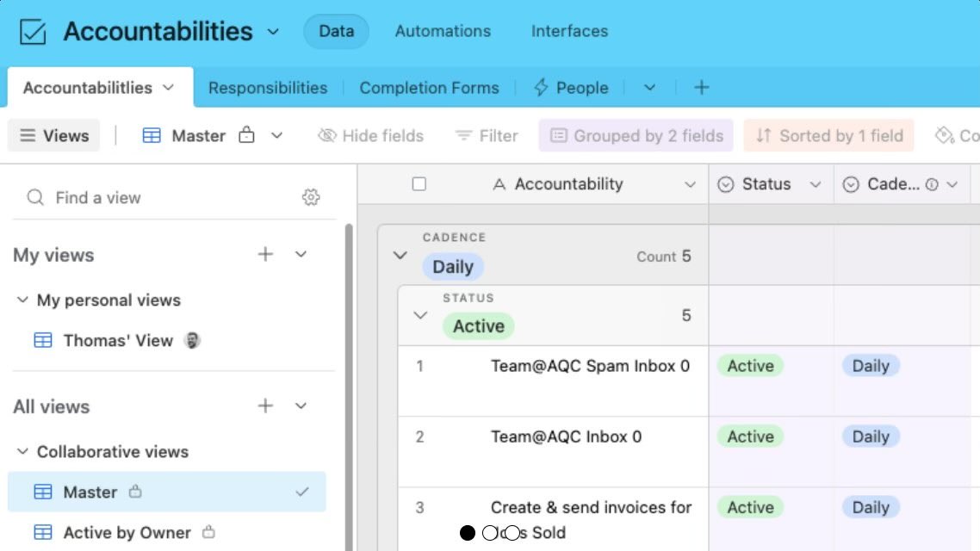The width and height of the screenshot is (980, 551).
Task: Open Cadence column header menu
Action: click(952, 185)
